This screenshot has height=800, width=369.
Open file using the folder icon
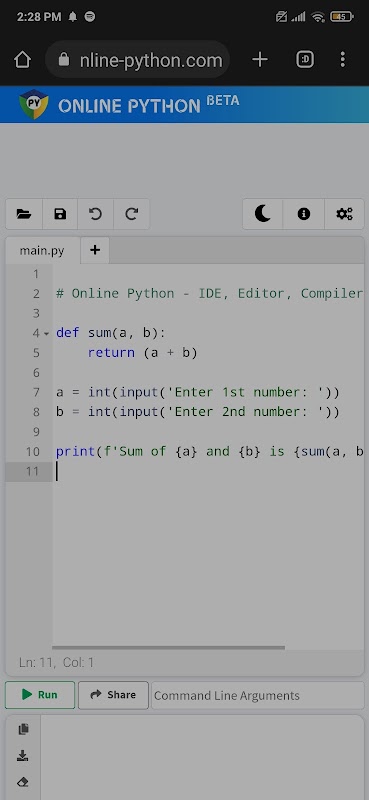tap(24, 214)
